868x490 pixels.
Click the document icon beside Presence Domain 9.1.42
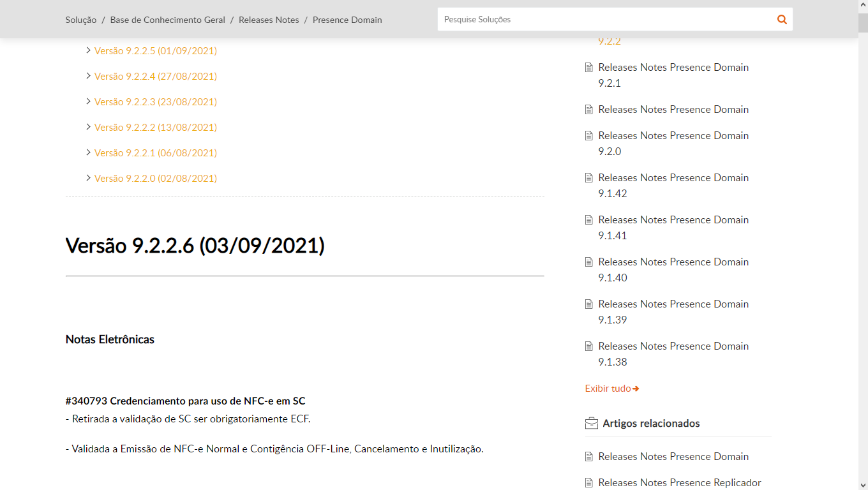[x=589, y=177]
